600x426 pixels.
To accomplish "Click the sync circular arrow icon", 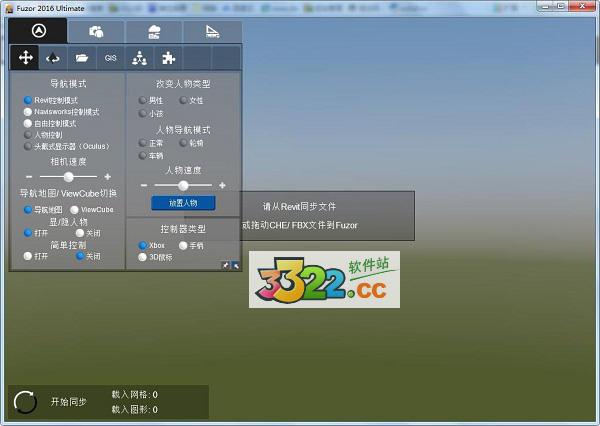I will pos(25,402).
